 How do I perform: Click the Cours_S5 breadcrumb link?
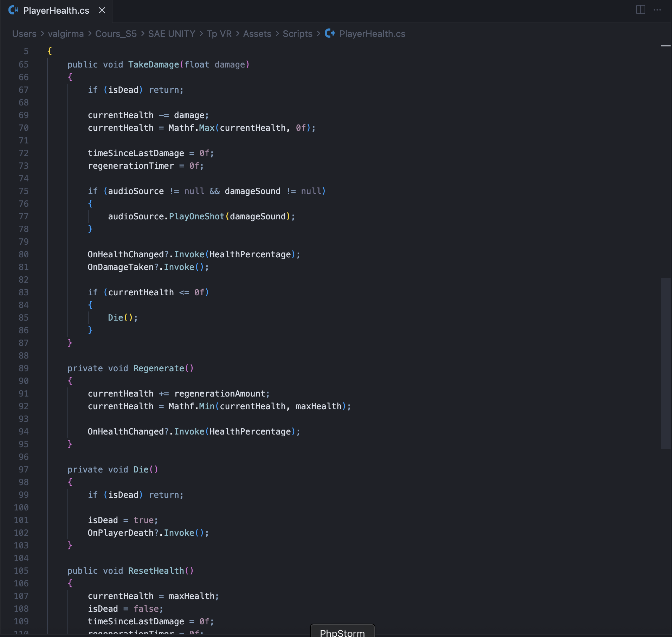tap(116, 34)
